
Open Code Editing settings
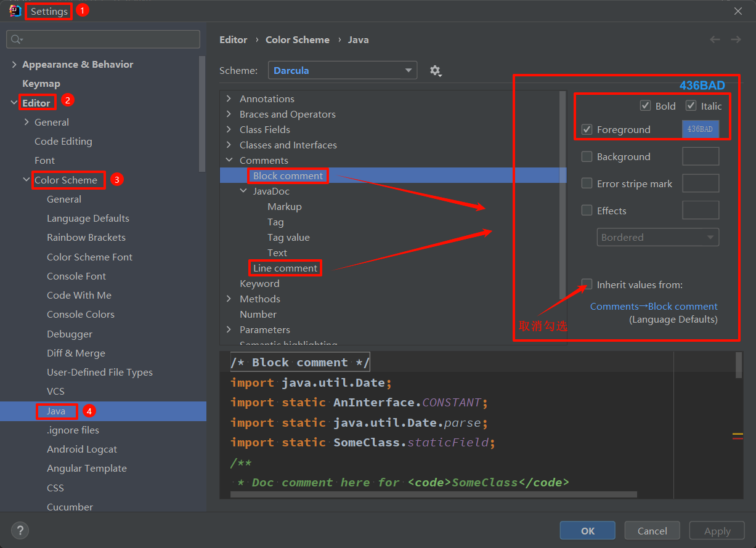[63, 141]
